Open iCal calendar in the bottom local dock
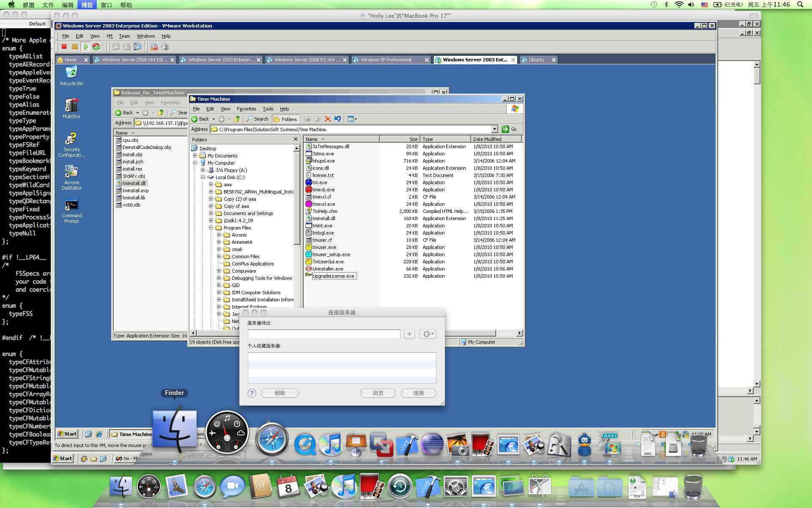Viewport: 812px width, 508px height. pyautogui.click(x=288, y=486)
